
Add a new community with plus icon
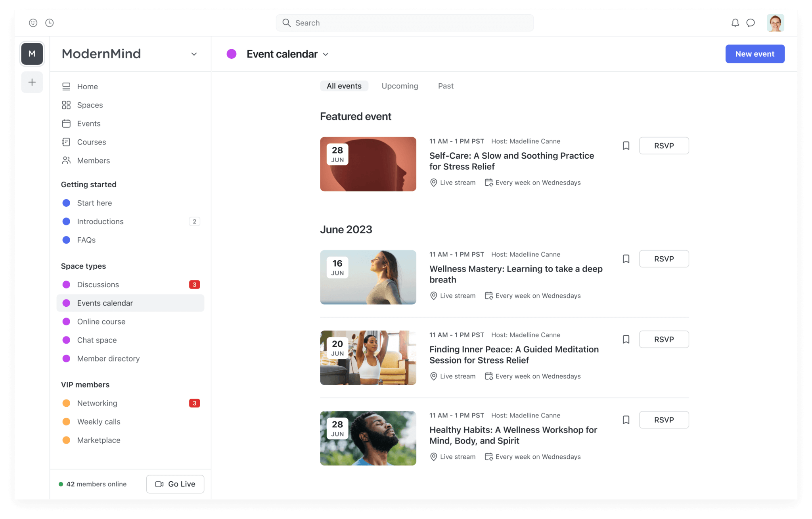(x=32, y=82)
